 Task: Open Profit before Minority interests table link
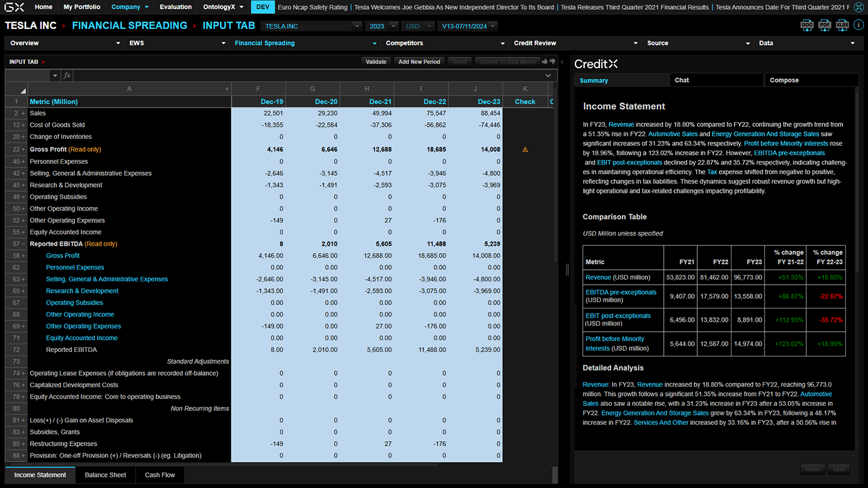tap(615, 344)
